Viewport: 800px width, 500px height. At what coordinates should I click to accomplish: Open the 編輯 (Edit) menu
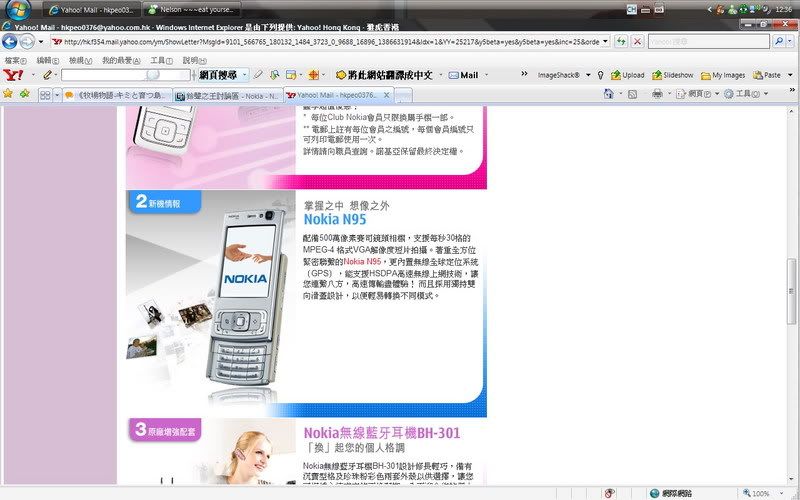[x=47, y=60]
